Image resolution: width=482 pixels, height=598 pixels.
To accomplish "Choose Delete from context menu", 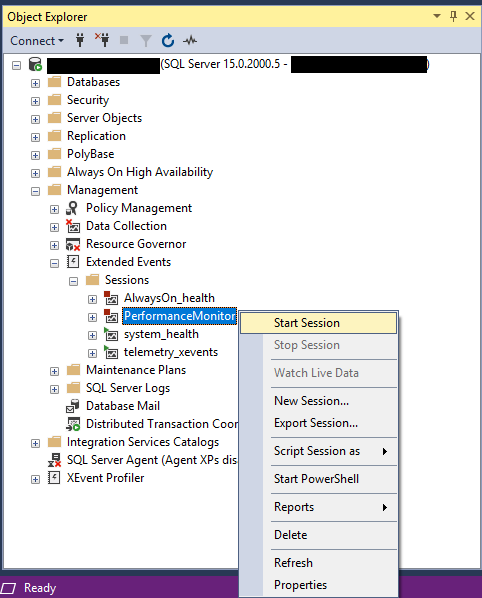I will (318, 535).
